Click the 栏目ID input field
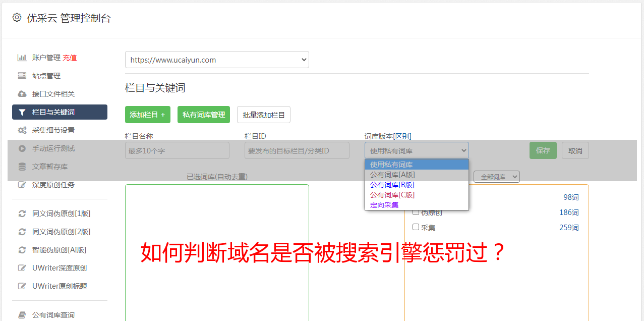This screenshot has height=321, width=644. coord(297,150)
